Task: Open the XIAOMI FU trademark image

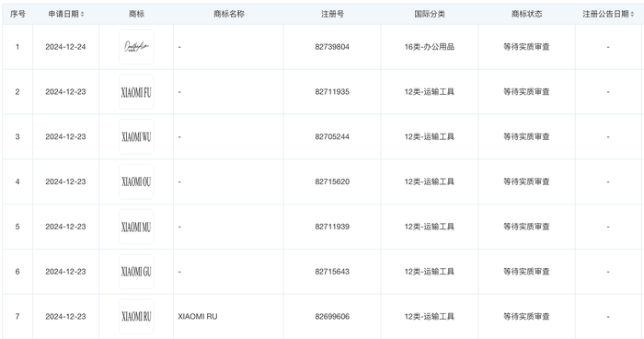Action: 136,92
